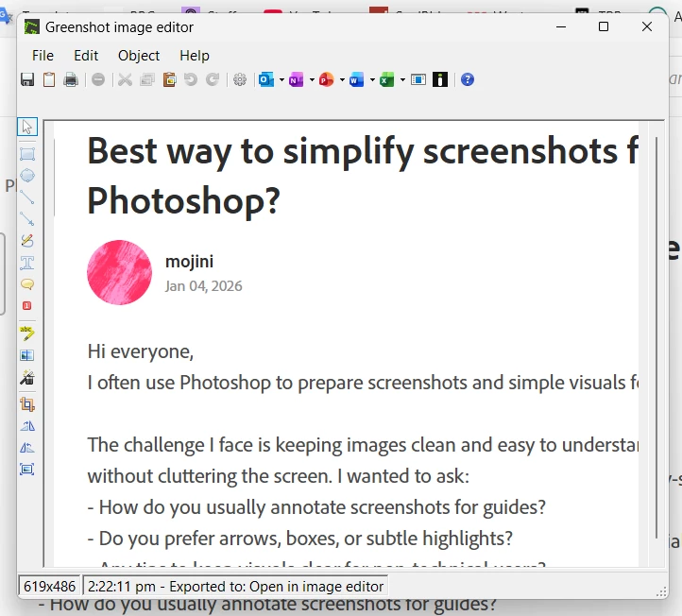This screenshot has height=616, width=682.
Task: Select the Draw ellipse tool
Action: click(27, 176)
